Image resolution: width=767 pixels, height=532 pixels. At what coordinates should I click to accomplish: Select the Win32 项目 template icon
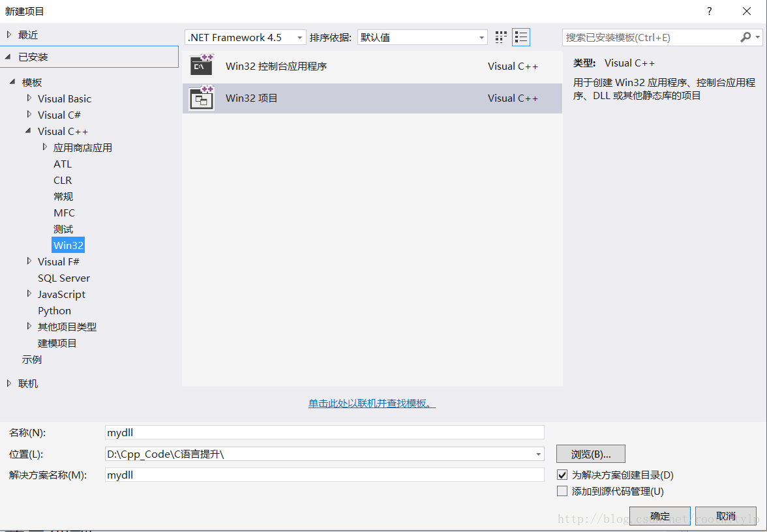[x=201, y=98]
